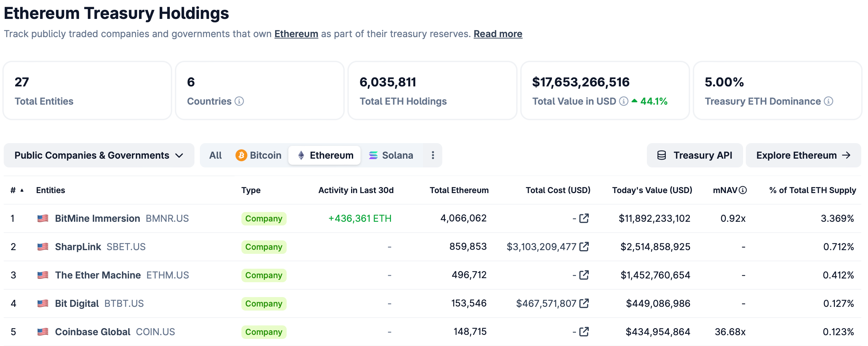
Task: Click the Solana filter icon
Action: tap(373, 155)
